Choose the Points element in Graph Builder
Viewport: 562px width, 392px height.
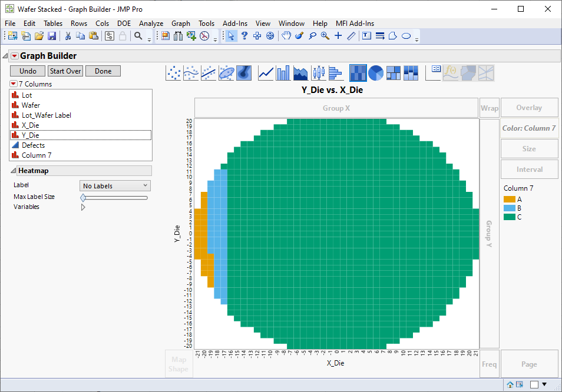pyautogui.click(x=174, y=73)
